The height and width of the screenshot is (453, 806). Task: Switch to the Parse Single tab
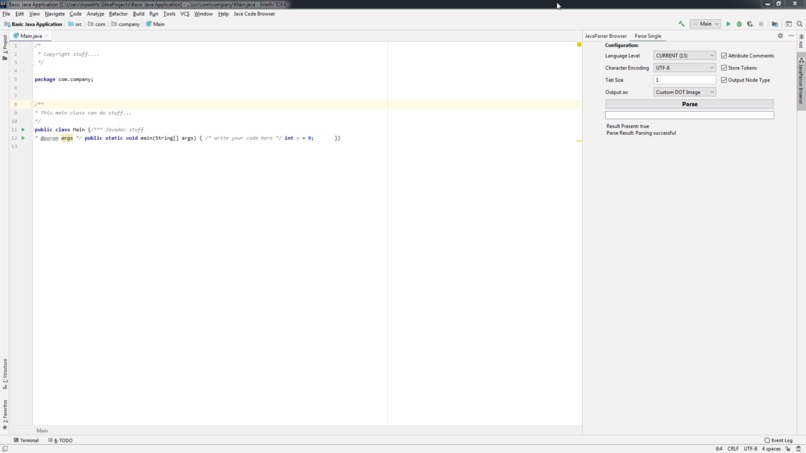click(648, 36)
